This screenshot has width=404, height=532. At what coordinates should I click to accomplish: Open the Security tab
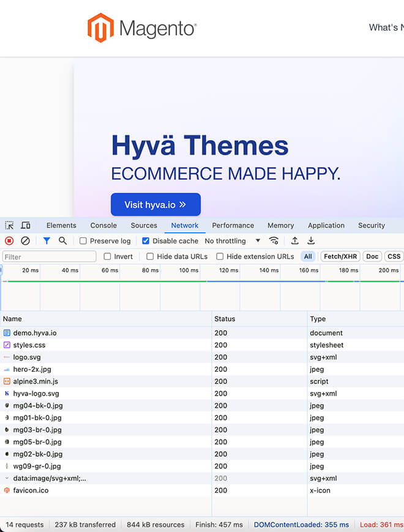(372, 225)
